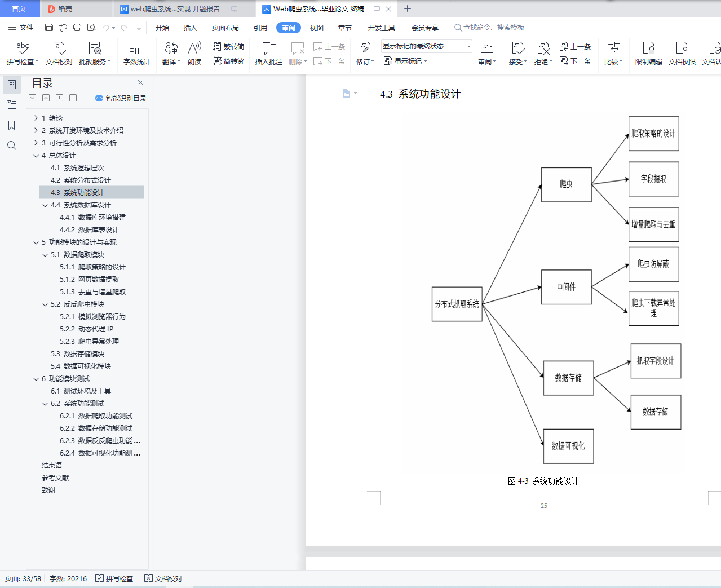Click the 文档校对 ribbon icon
The image size is (721, 588).
59,54
